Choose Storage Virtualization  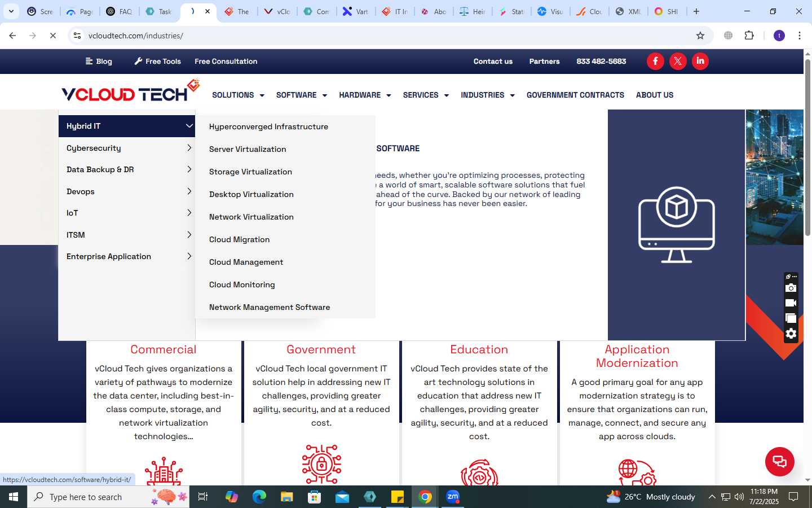[x=250, y=172]
